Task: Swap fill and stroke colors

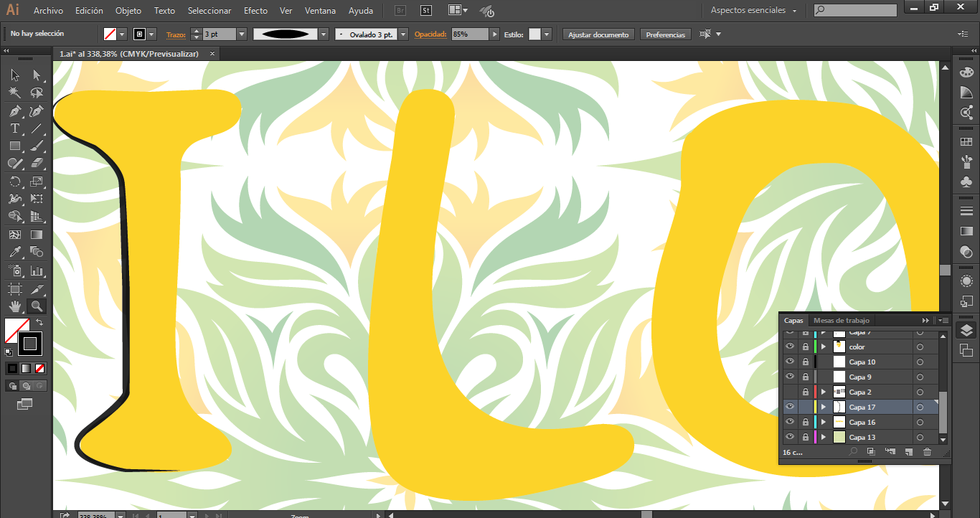Action: [x=39, y=322]
